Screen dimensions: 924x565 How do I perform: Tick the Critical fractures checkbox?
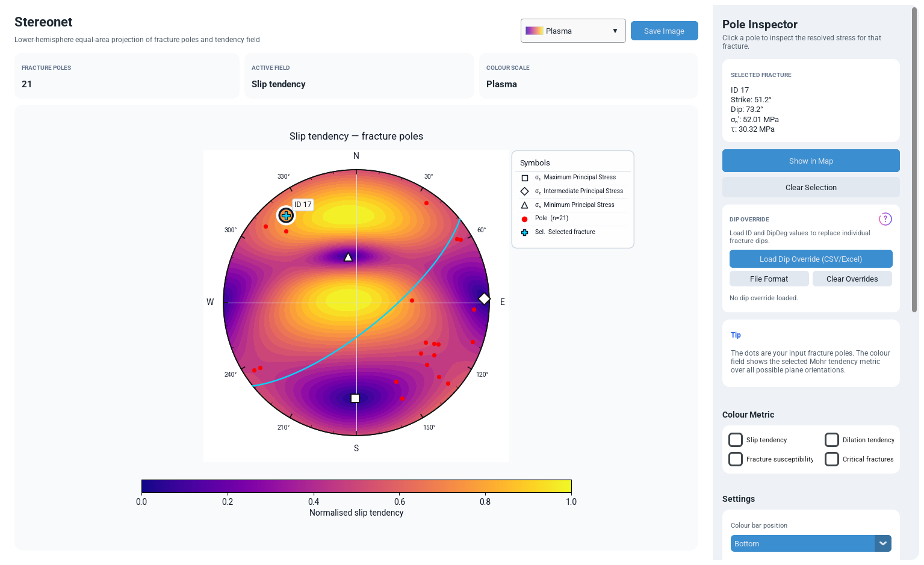click(x=832, y=459)
